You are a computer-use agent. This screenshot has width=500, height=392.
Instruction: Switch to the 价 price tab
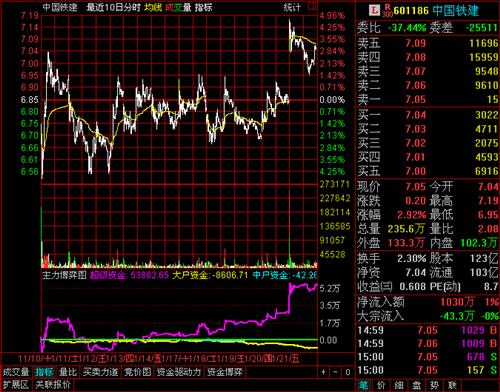pyautogui.click(x=381, y=386)
